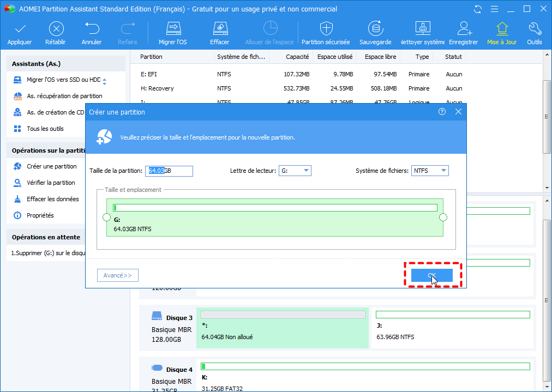Click the Taille de la partition field

click(169, 171)
